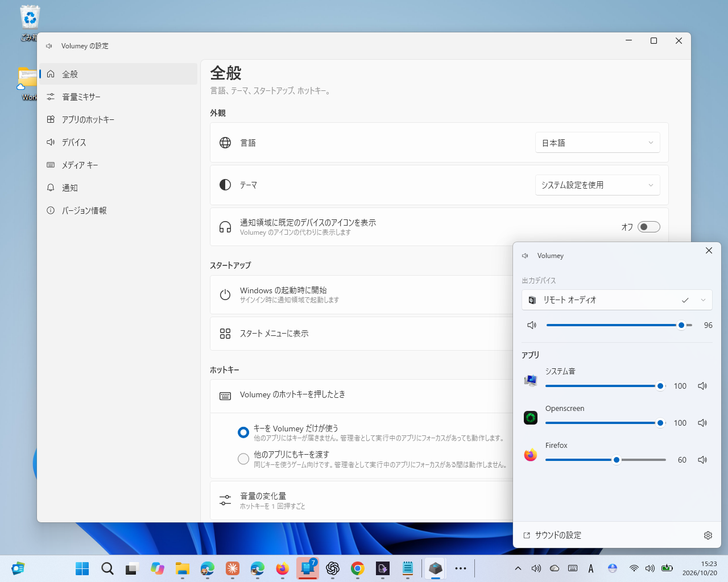The height and width of the screenshot is (582, 728).
Task: Open the 通知 settings page
Action: (x=118, y=188)
